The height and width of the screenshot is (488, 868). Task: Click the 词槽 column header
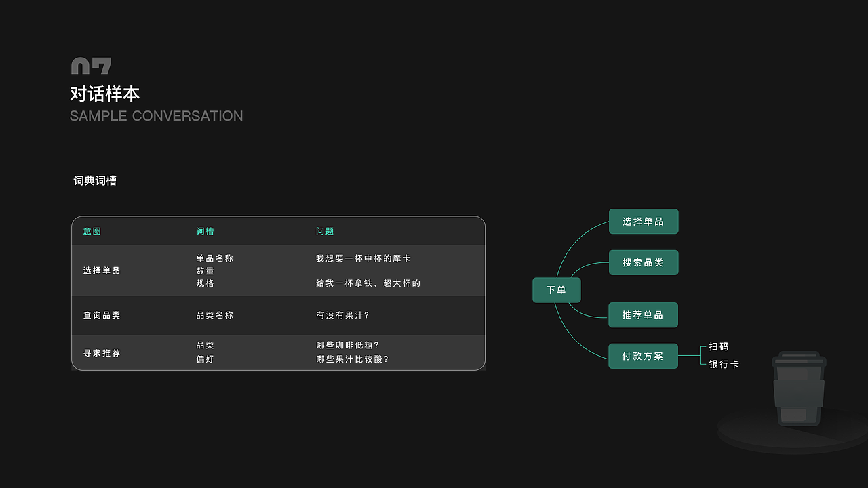tap(205, 230)
